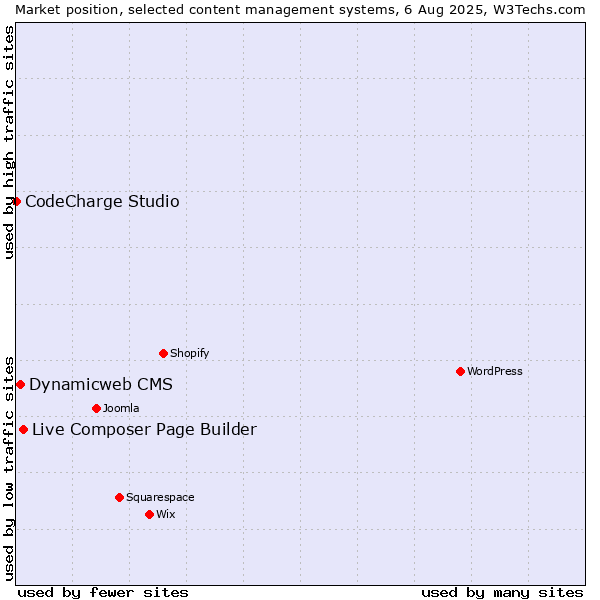This screenshot has width=600, height=600.
Task: Click the 'used by many sites' axis label
Action: point(502,593)
